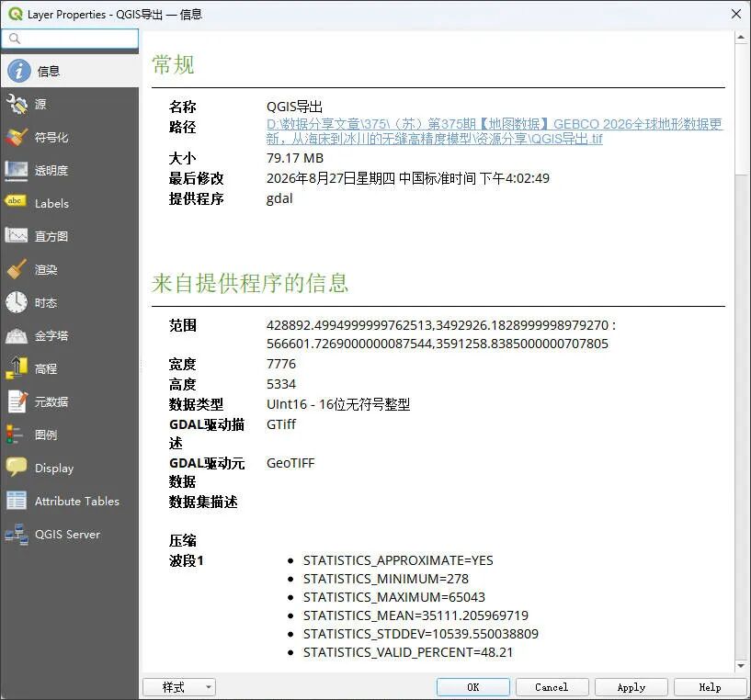Click the scrollbar up arrow
The width and height of the screenshot is (751, 700).
click(741, 37)
